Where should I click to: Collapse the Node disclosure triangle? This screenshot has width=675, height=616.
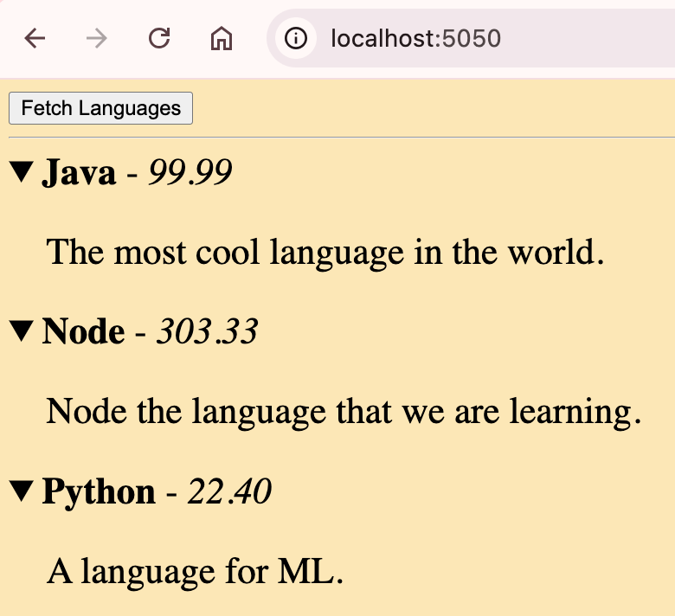click(21, 332)
